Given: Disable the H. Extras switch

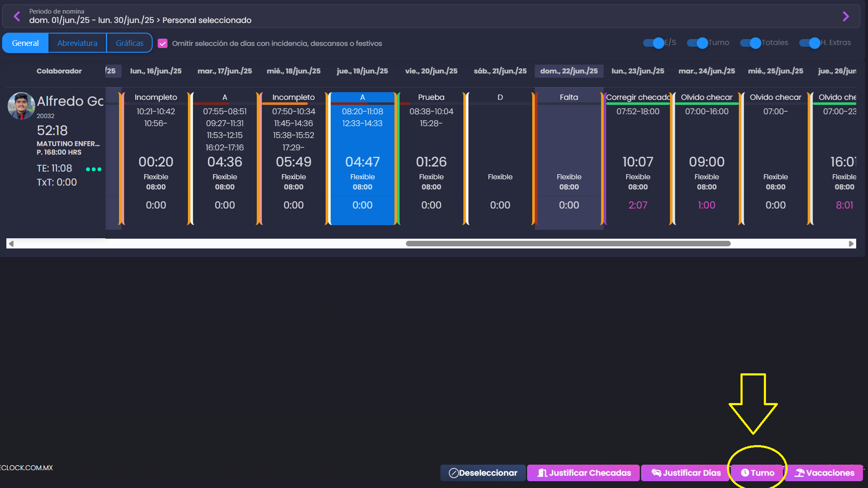Looking at the screenshot, I should (810, 43).
